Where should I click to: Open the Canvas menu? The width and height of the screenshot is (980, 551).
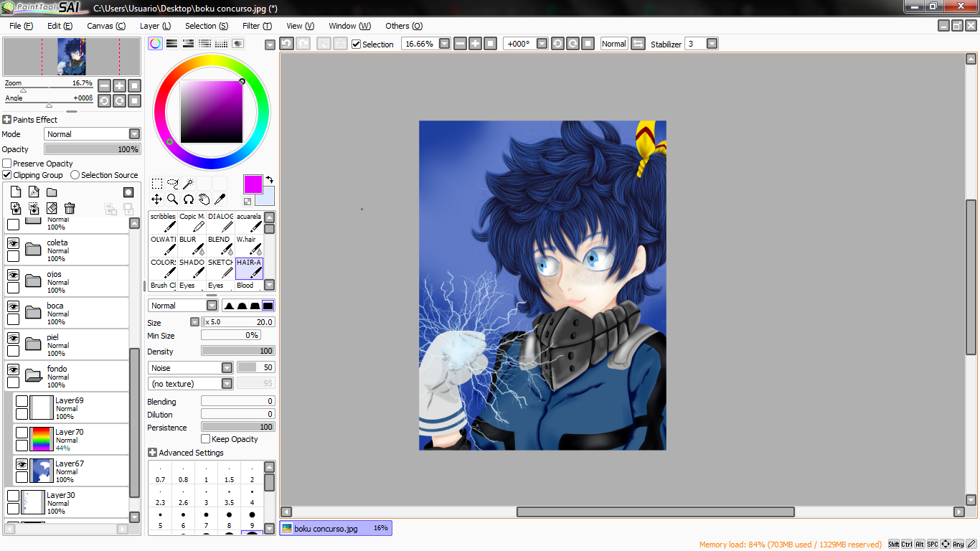(x=106, y=26)
